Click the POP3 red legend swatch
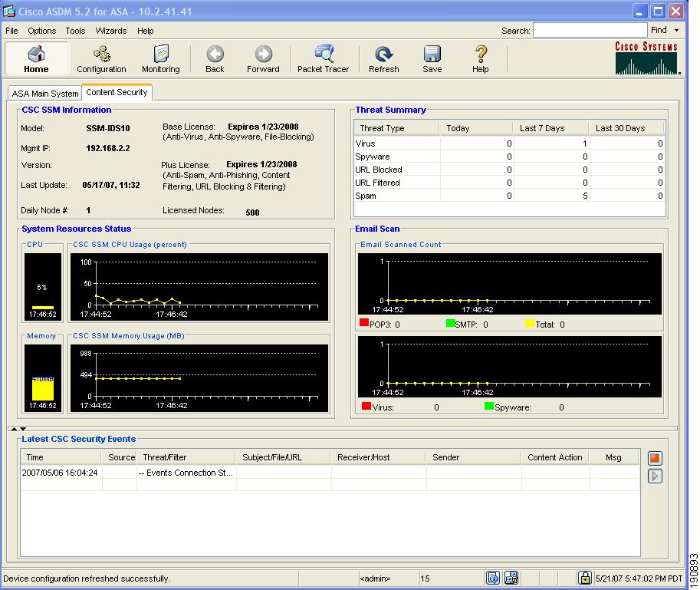 tap(364, 322)
